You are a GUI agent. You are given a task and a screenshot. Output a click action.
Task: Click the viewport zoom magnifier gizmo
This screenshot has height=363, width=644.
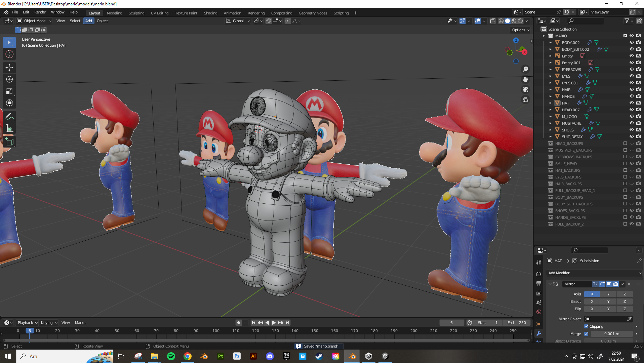525,69
